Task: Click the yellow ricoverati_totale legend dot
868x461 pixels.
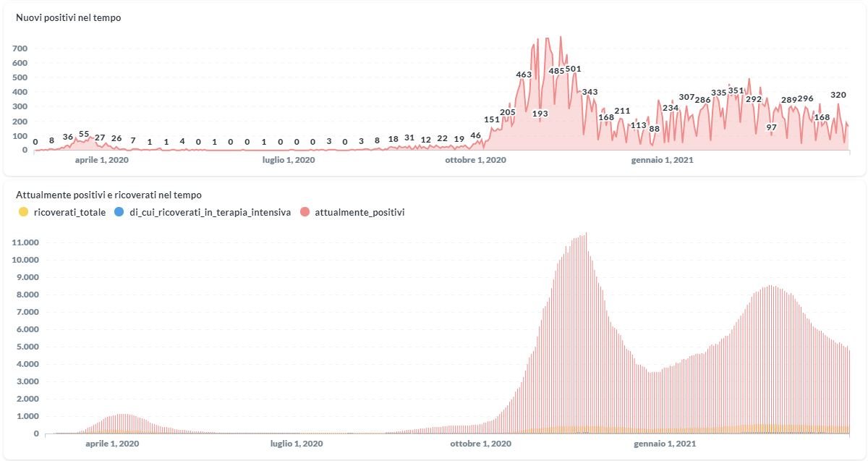Action: [x=23, y=212]
